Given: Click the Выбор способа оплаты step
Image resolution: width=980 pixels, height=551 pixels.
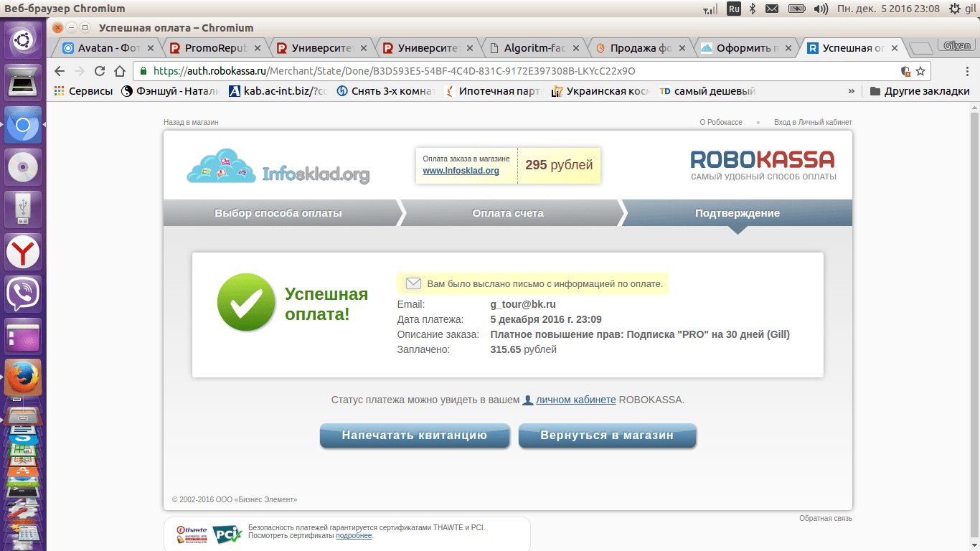Looking at the screenshot, I should [x=278, y=213].
